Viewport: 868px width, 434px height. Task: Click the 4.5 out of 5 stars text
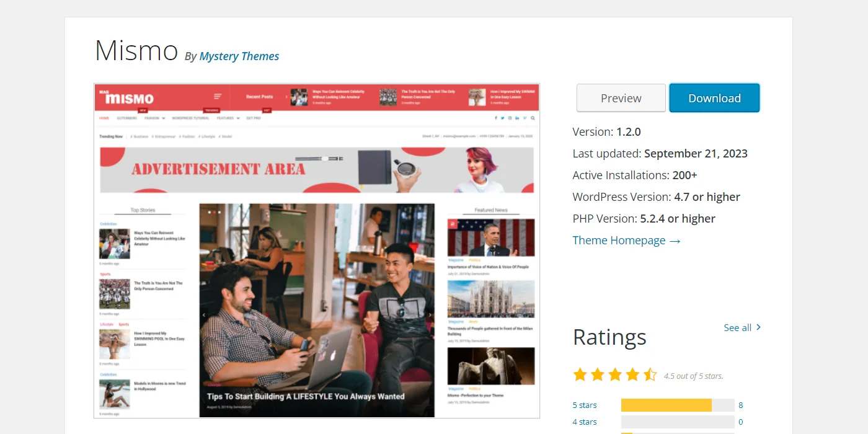[x=693, y=376]
